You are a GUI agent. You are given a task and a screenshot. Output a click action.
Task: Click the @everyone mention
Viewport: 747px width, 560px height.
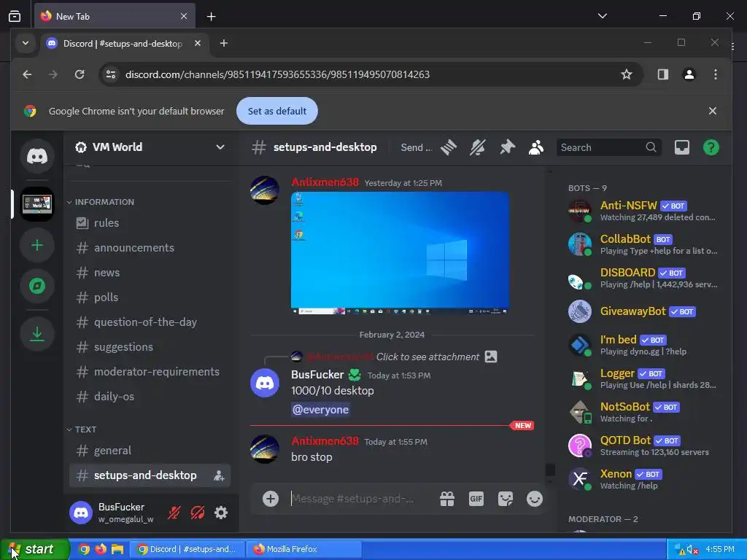pyautogui.click(x=321, y=410)
